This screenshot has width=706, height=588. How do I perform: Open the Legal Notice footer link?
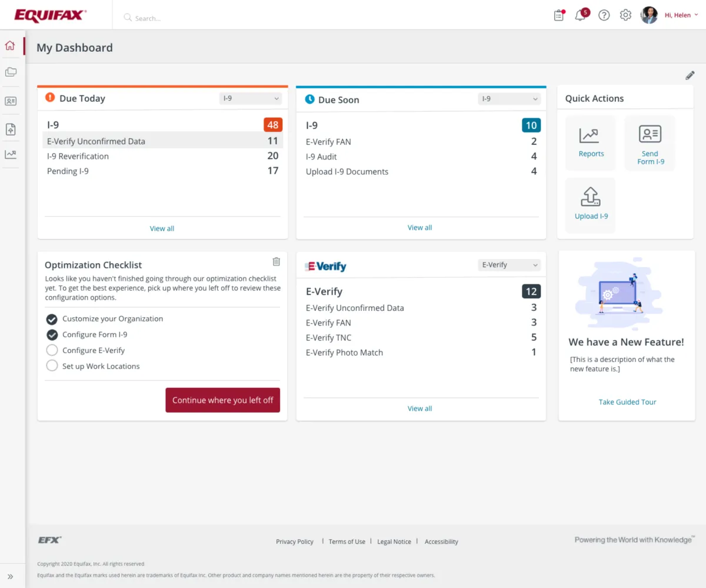(x=394, y=542)
